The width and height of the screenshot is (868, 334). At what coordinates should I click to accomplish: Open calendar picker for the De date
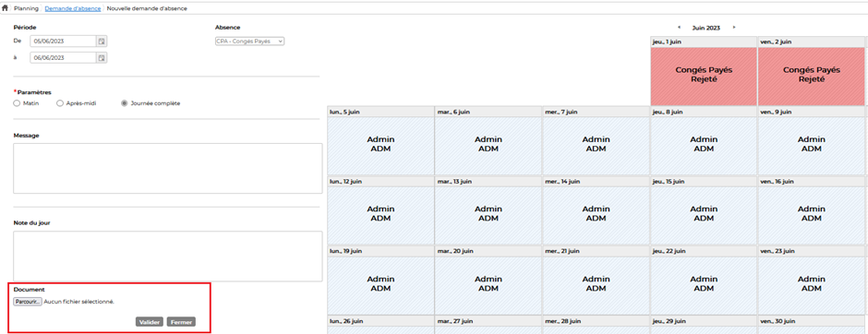(102, 41)
